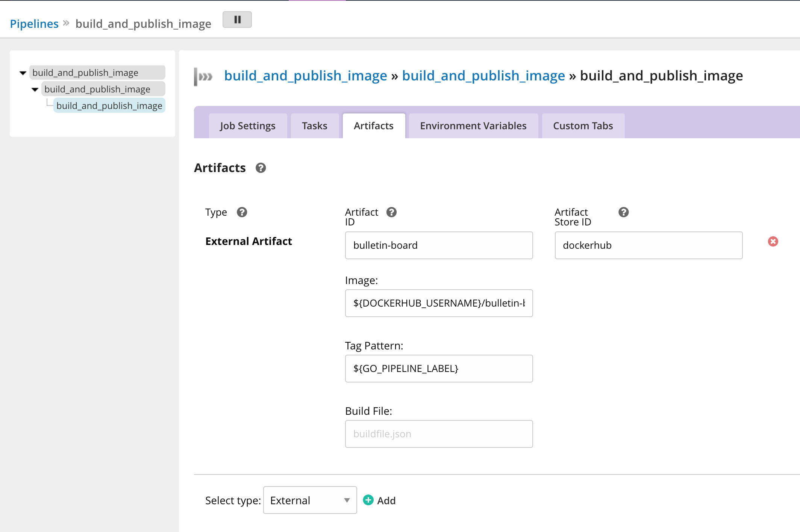Screen dimensions: 800x532
Task: Switch to the Job Settings tab
Action: (247, 126)
